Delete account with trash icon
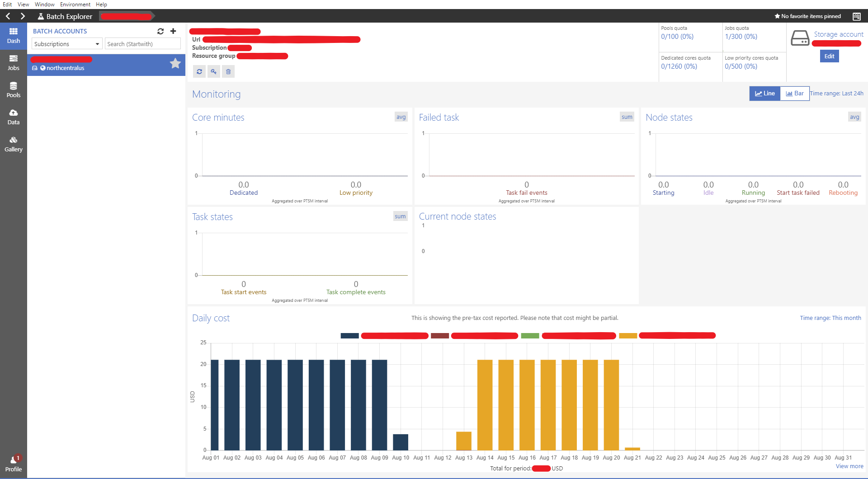This screenshot has height=479, width=868. pyautogui.click(x=228, y=71)
